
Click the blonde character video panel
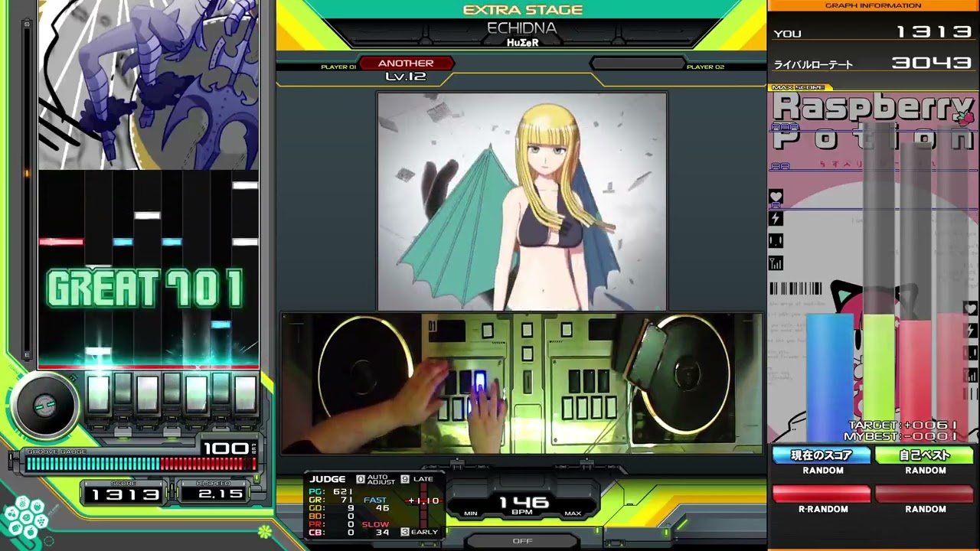tap(522, 201)
